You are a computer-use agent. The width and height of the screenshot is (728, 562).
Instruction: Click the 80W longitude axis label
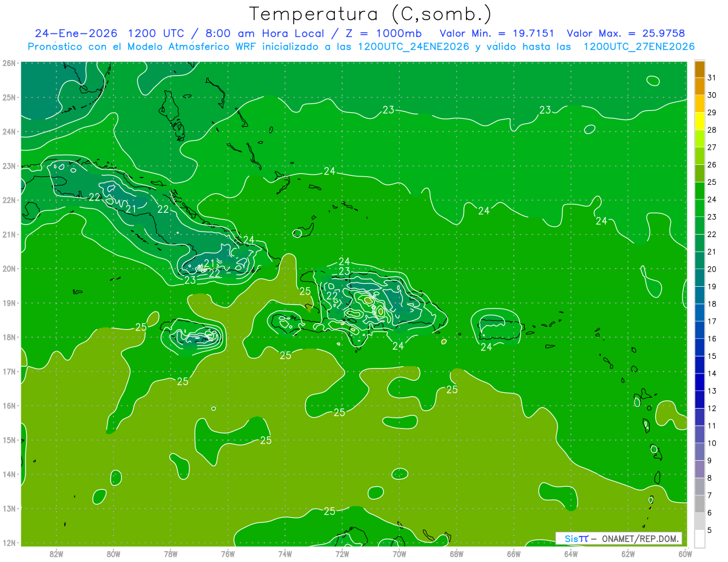pyautogui.click(x=113, y=554)
